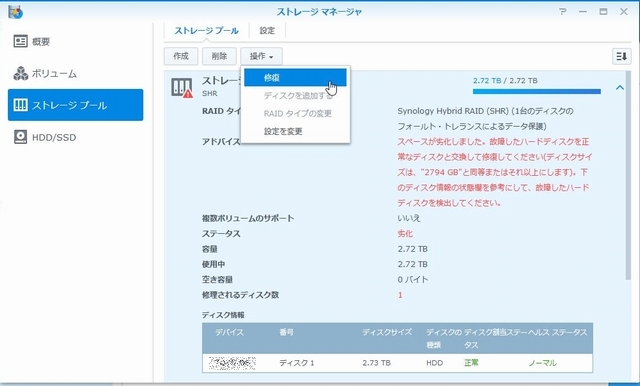Click the デバイス column header
640x386 pixels.
[x=229, y=332]
